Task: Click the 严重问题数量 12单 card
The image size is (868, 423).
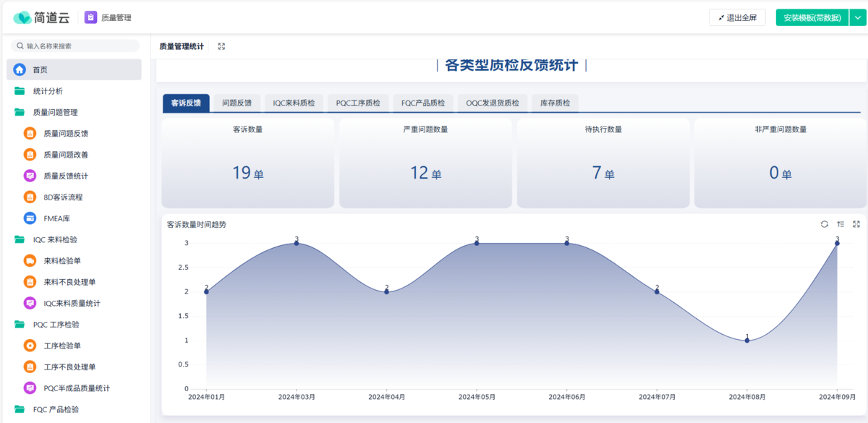Action: (x=425, y=163)
